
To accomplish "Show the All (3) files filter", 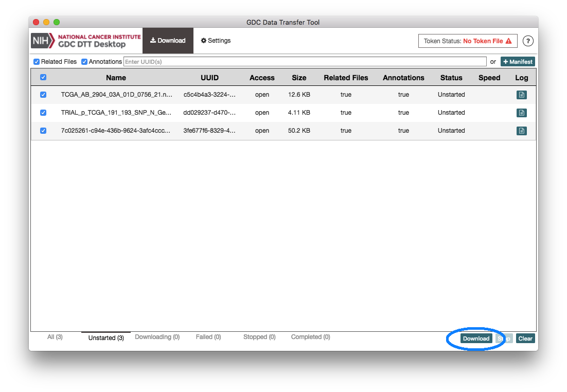I will click(55, 337).
